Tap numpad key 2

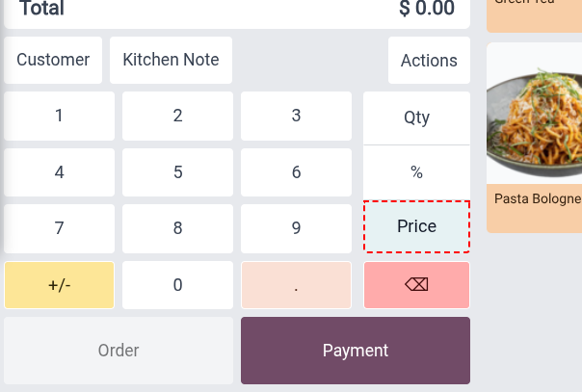point(178,117)
